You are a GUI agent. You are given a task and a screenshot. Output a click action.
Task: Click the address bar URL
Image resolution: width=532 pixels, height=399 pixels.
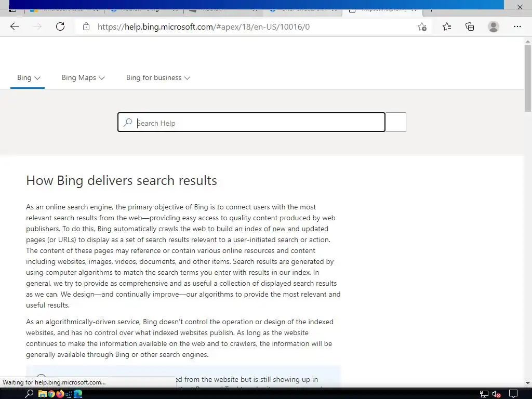pyautogui.click(x=204, y=27)
